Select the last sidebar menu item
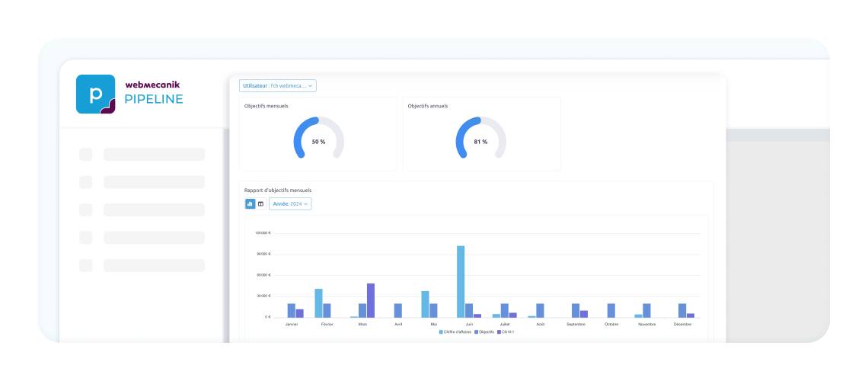Viewport: 868px width, 381px height. point(142,265)
